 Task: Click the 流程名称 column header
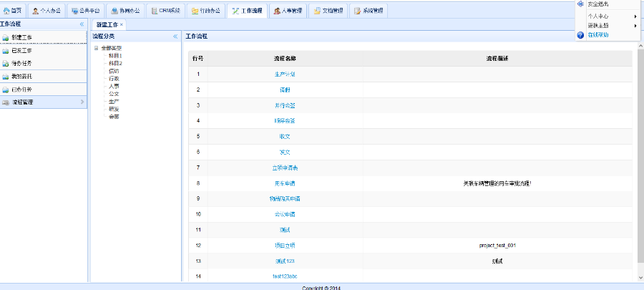point(285,59)
